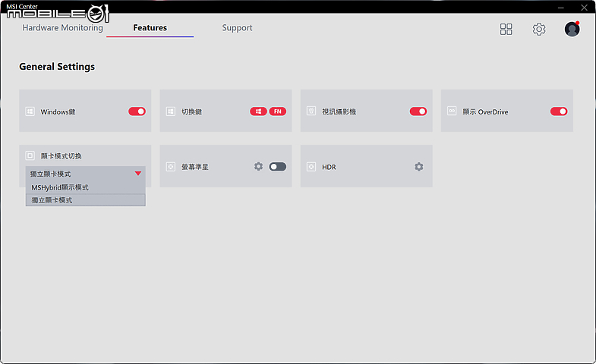Click the 顯卡模式切換 card icon
Screen dimensions: 596x364
click(x=30, y=155)
